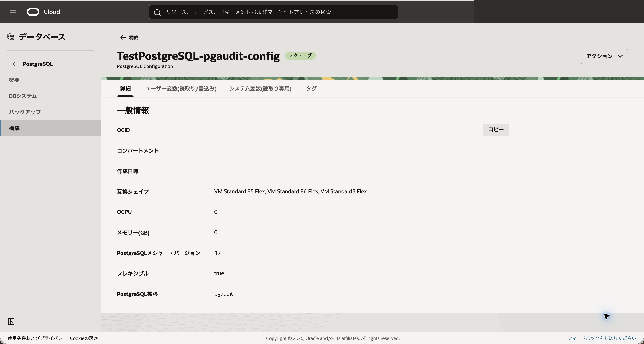This screenshot has height=344, width=644.
Task: Click the PostgreSQL拡張 label
Action: [137, 294]
